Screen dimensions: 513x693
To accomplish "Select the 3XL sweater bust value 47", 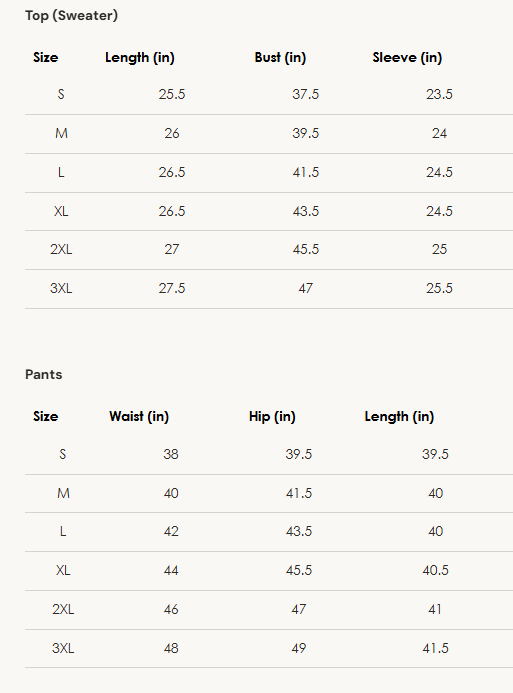I will pyautogui.click(x=305, y=288).
